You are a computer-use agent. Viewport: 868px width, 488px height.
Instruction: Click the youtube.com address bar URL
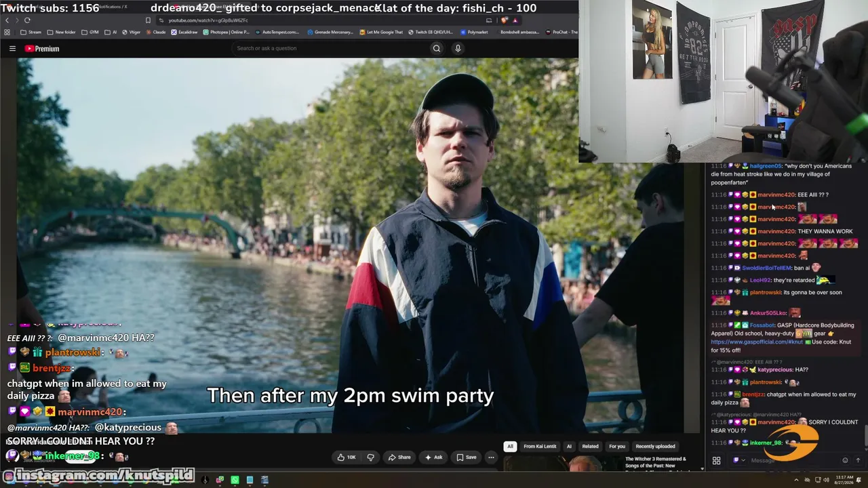click(x=208, y=20)
